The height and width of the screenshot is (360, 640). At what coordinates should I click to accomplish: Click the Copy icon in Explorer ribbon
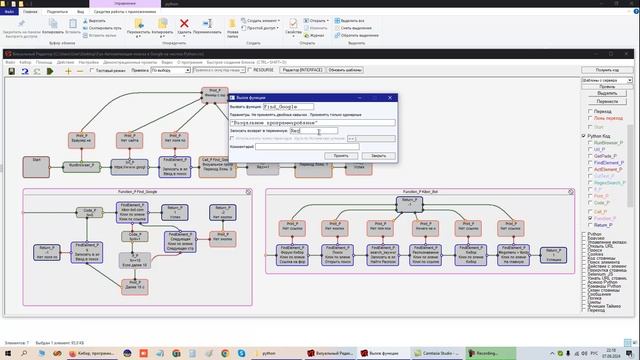coord(53,24)
